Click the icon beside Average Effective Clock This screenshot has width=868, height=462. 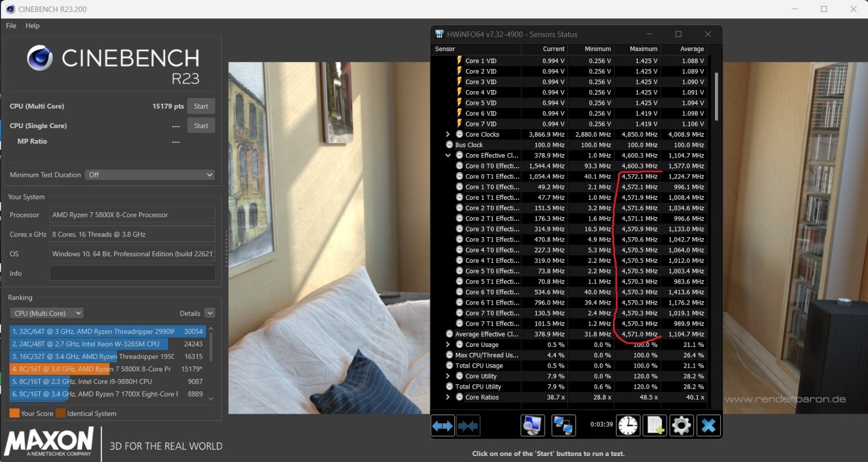(449, 334)
